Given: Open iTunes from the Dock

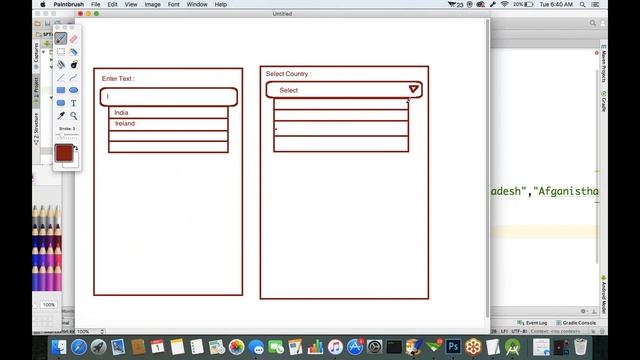Looking at the screenshot, I should pyautogui.click(x=335, y=347).
